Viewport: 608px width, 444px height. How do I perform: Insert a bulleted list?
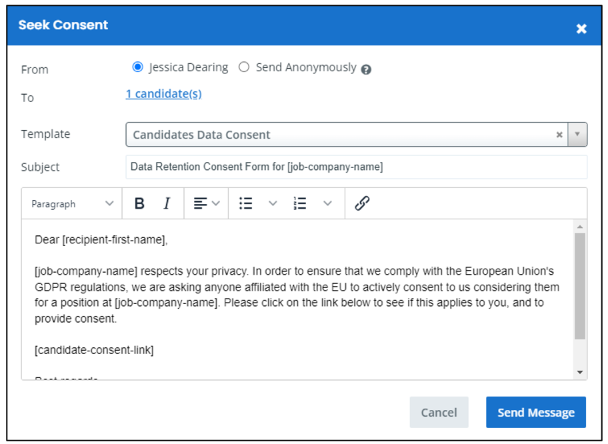click(246, 203)
